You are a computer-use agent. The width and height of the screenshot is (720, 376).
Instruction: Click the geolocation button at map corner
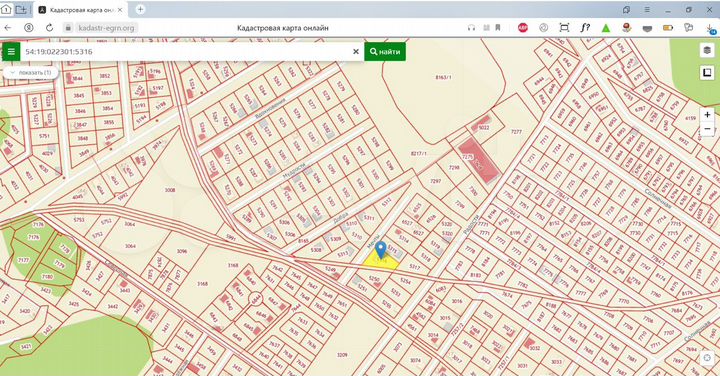tap(707, 358)
